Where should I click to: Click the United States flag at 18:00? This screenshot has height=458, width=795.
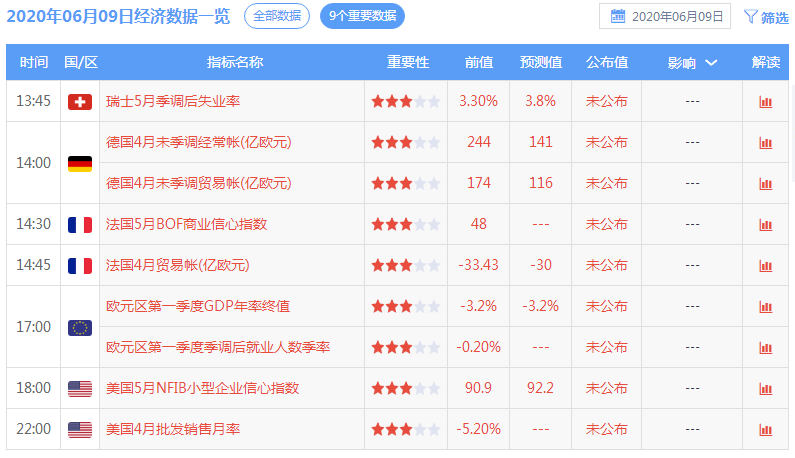(80, 389)
